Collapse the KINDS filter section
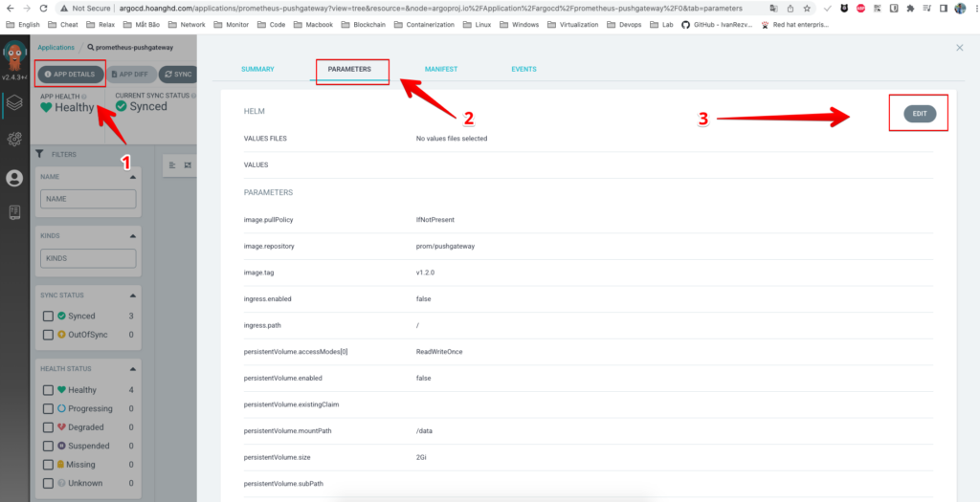Image resolution: width=980 pixels, height=502 pixels. (x=132, y=236)
